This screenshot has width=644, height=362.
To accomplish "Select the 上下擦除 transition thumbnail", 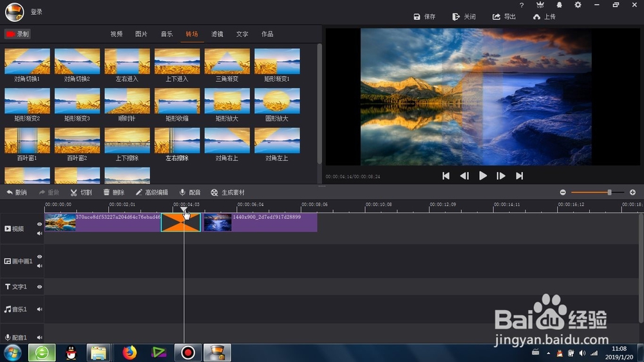I will (128, 140).
